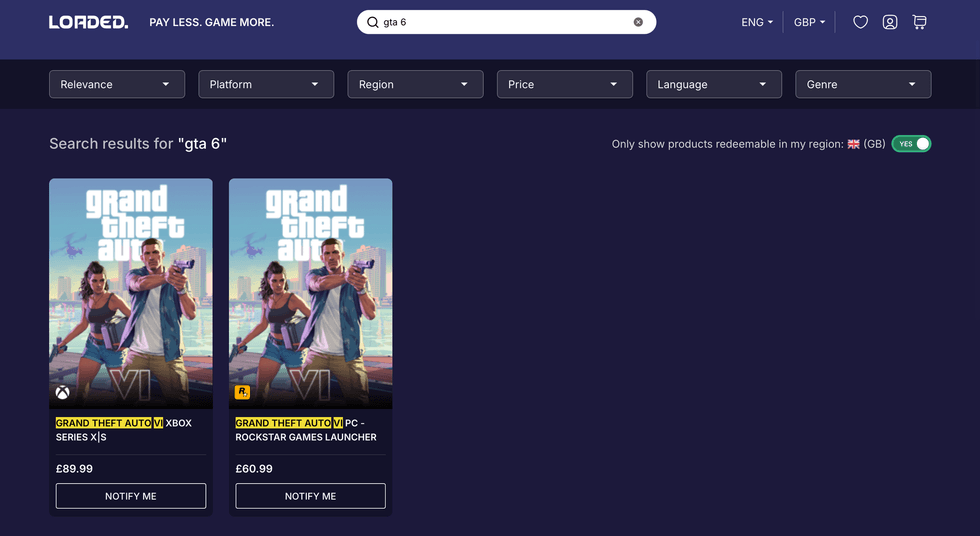The width and height of the screenshot is (980, 536).
Task: Open the Language filter dropdown
Action: pyautogui.click(x=714, y=84)
